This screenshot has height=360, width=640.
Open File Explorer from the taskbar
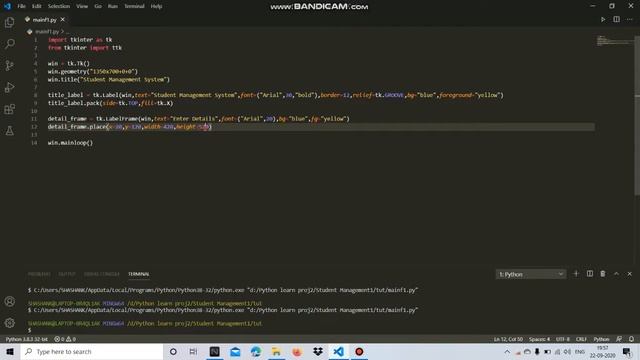coord(276,351)
